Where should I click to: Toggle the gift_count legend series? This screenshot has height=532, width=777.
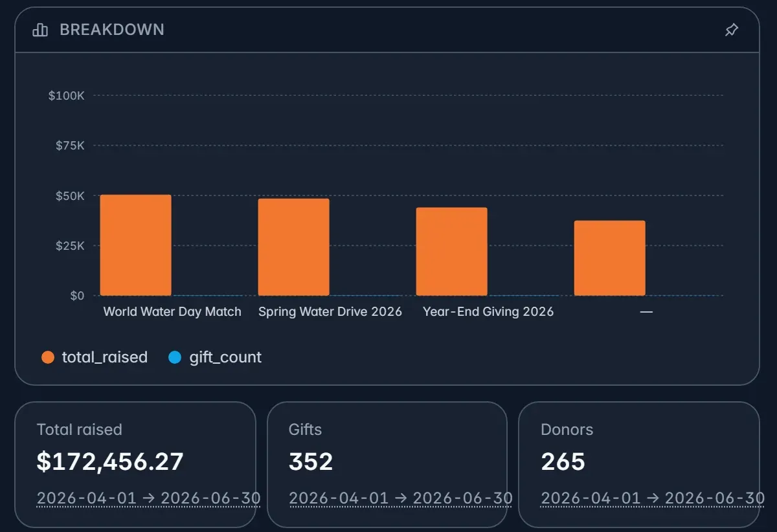tap(215, 357)
